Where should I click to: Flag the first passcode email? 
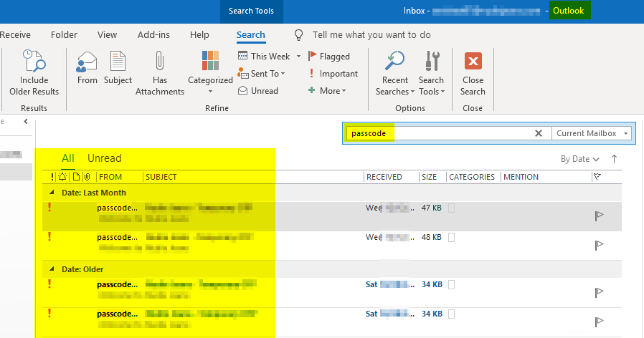(x=599, y=216)
